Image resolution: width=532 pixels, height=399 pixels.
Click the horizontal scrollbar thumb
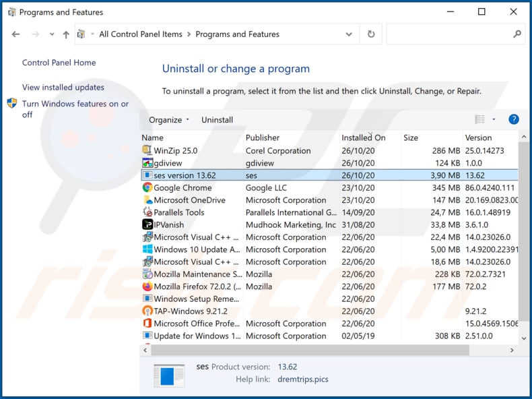(x=310, y=350)
